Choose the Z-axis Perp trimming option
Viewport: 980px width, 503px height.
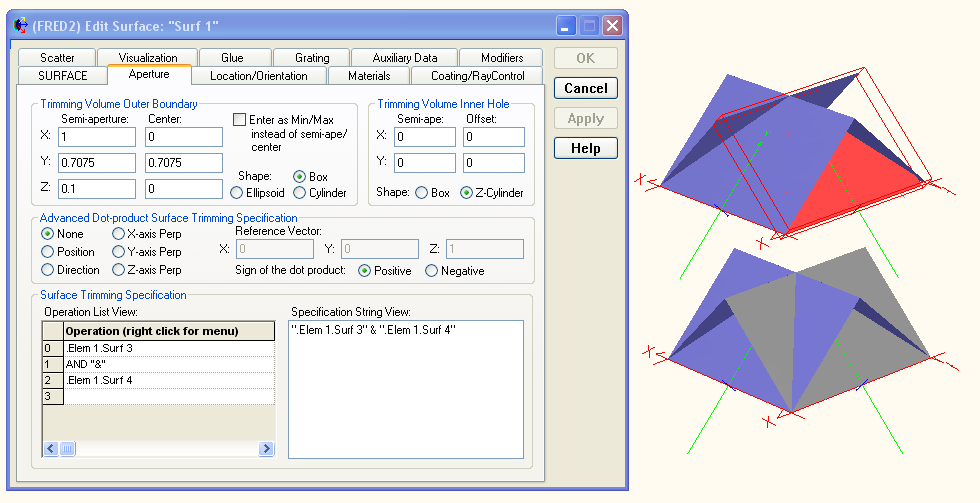[120, 270]
